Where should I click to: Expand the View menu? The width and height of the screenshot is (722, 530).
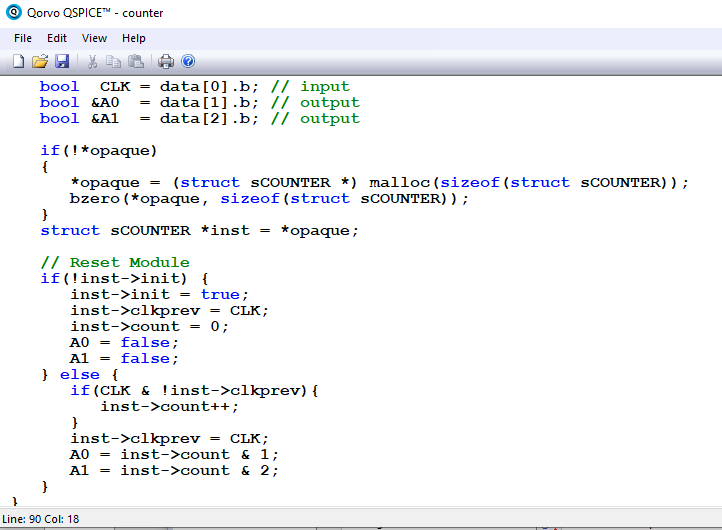point(94,38)
